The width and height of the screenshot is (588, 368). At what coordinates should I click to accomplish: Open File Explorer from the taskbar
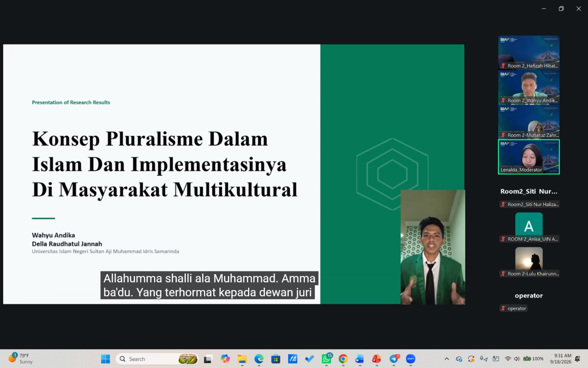[242, 359]
